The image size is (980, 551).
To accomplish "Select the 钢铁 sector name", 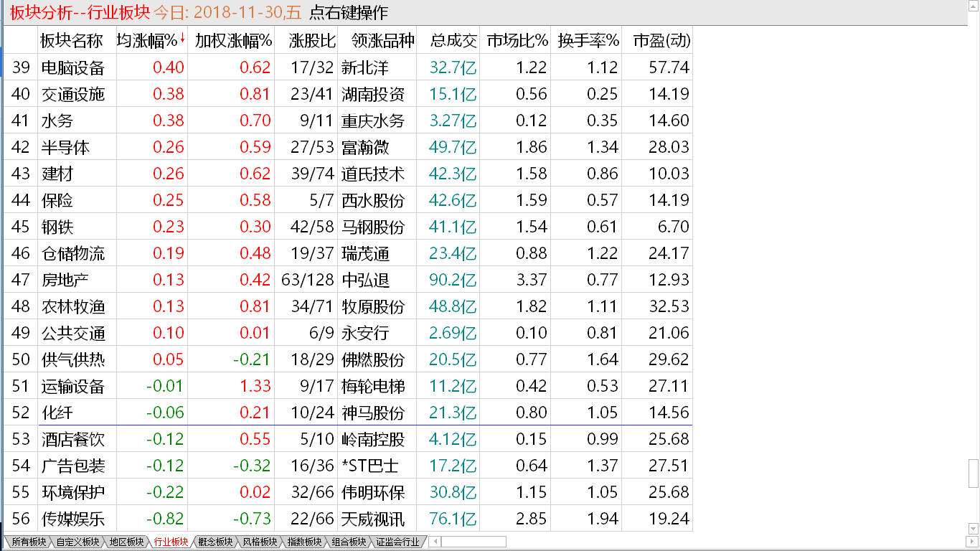I will [x=57, y=227].
